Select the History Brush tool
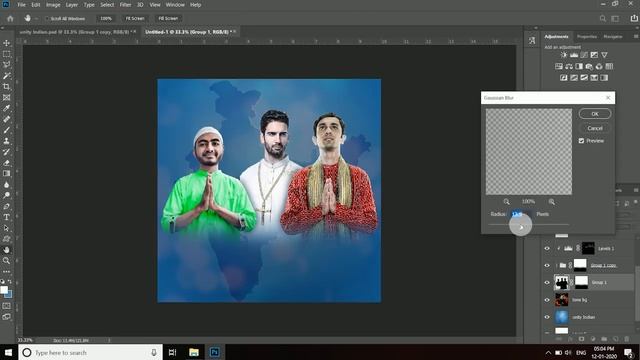 click(x=7, y=152)
